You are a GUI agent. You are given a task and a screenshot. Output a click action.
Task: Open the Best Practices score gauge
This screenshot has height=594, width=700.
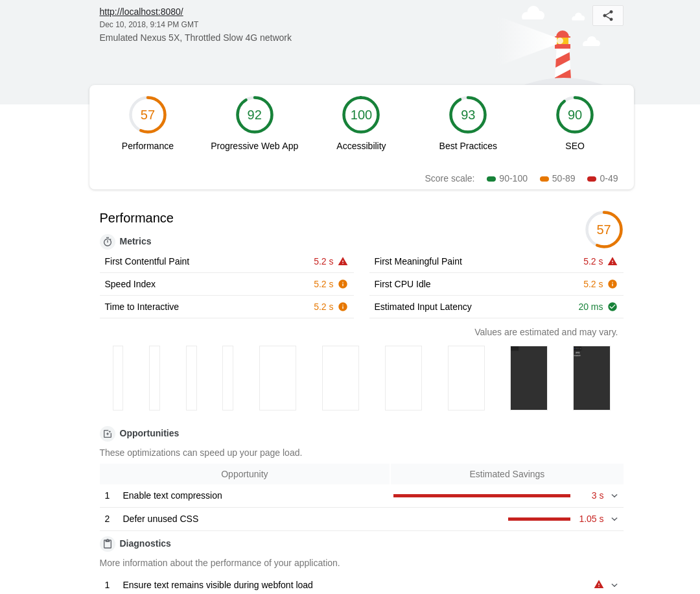pos(468,115)
